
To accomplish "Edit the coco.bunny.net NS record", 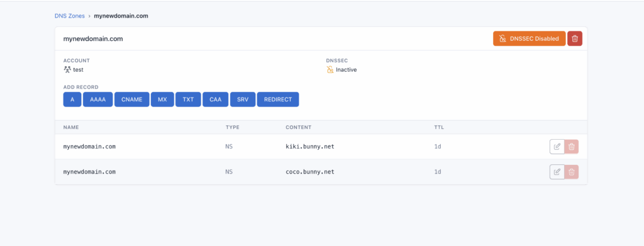I will pyautogui.click(x=557, y=172).
